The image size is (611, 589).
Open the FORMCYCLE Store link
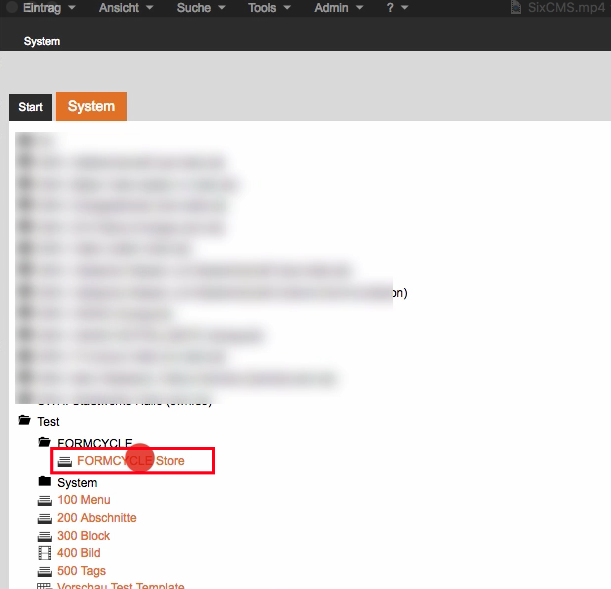(x=130, y=461)
